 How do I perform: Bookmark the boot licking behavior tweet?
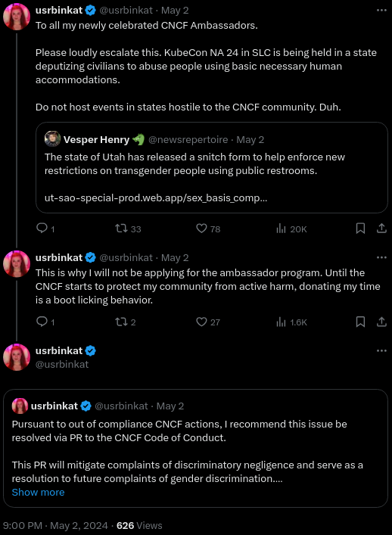[x=361, y=322]
